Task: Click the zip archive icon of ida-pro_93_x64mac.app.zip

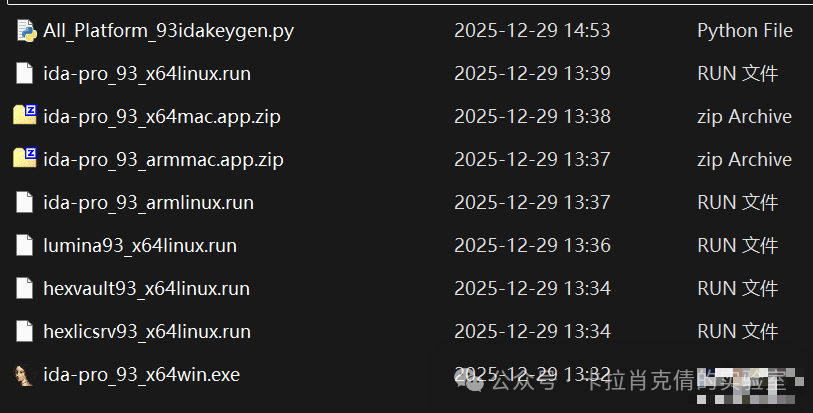Action: (25, 115)
